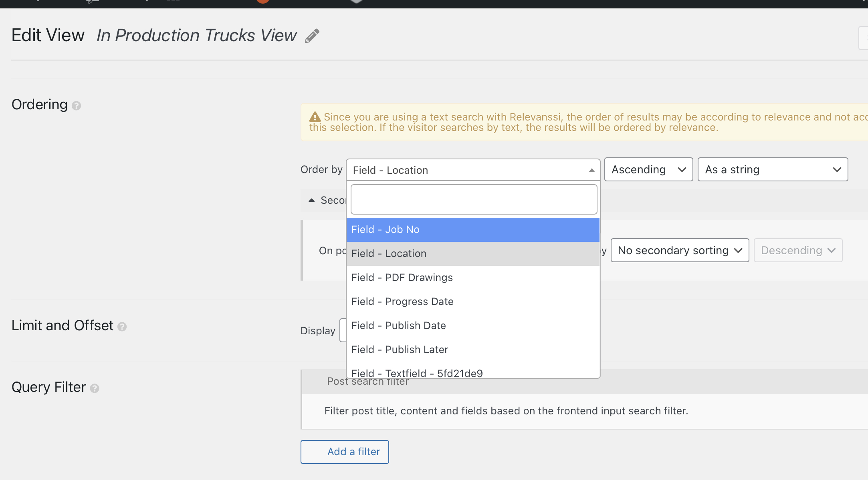Image resolution: width=868 pixels, height=480 pixels.
Task: Open the disabled Descending dropdown
Action: 798,250
